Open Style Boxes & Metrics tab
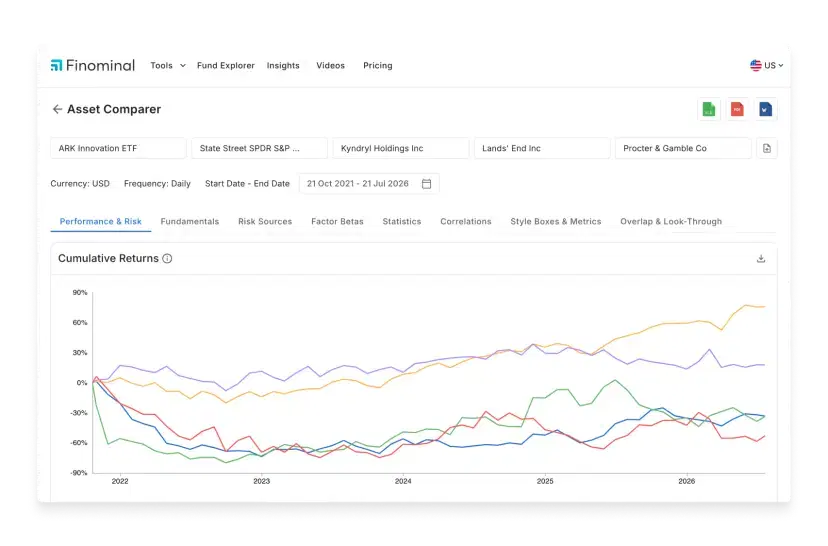The height and width of the screenshot is (546, 828). (x=556, y=221)
